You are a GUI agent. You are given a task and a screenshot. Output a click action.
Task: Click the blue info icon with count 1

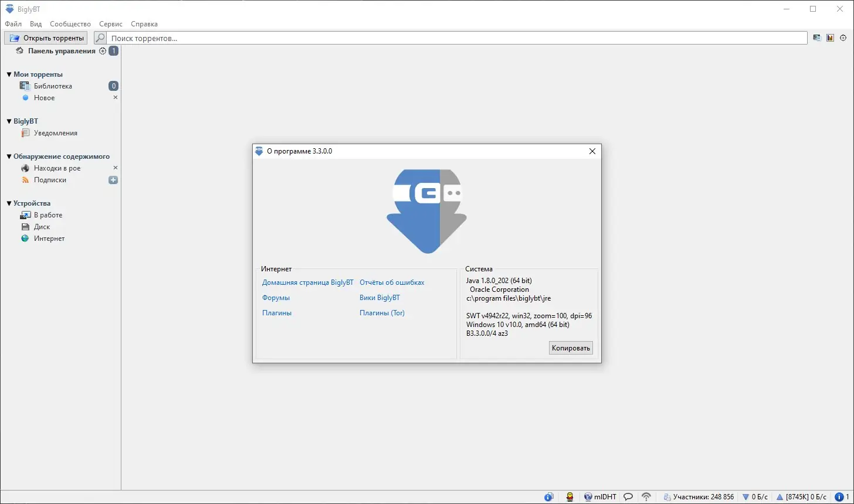839,497
